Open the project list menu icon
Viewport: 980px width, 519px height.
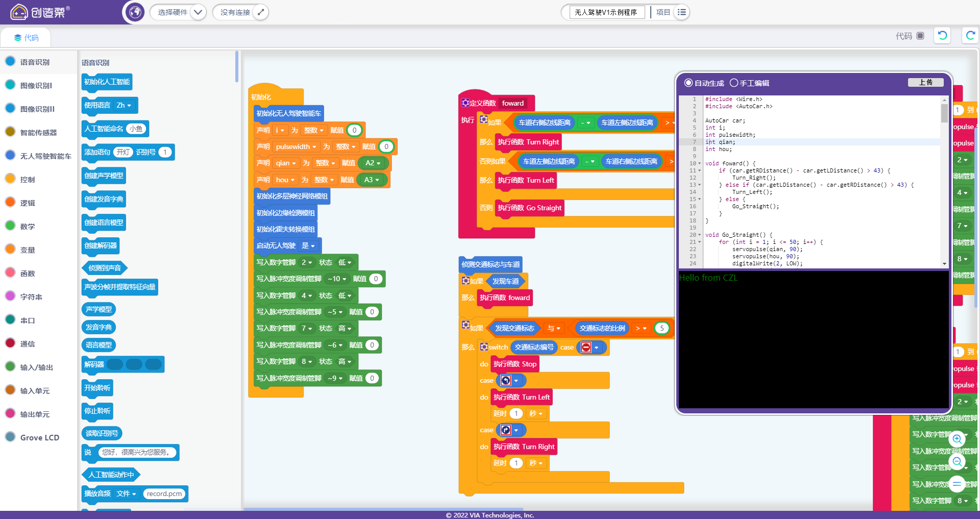point(682,12)
